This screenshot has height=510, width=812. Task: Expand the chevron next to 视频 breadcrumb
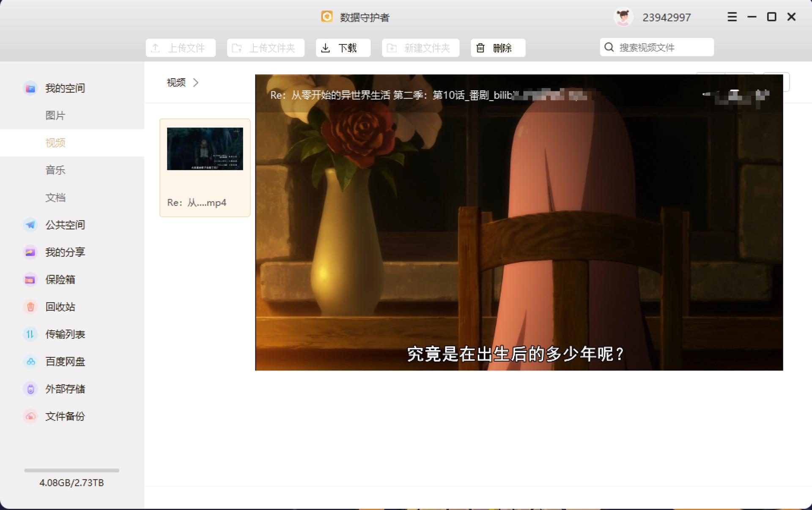196,83
